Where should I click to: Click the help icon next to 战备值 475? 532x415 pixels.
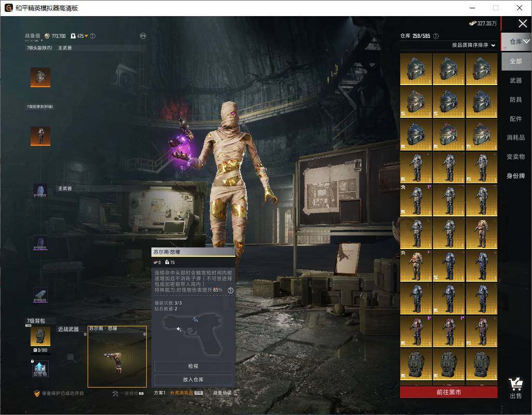93,36
